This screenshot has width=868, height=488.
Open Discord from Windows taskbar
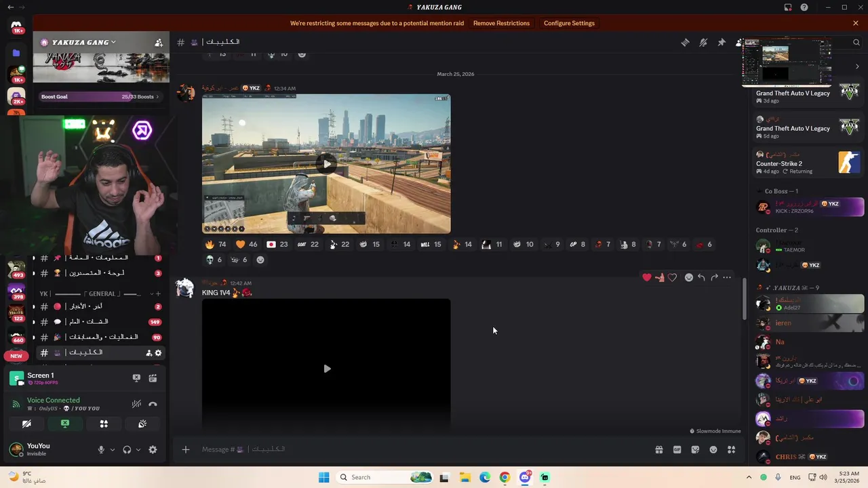click(x=525, y=477)
